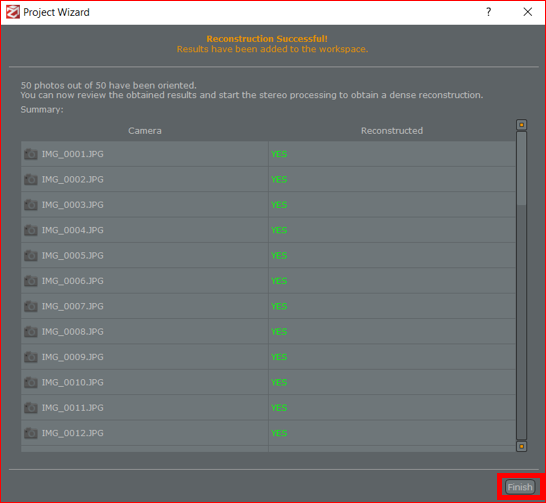
Task: Click camera icon for IMG_0012.JPG
Action: [31, 433]
